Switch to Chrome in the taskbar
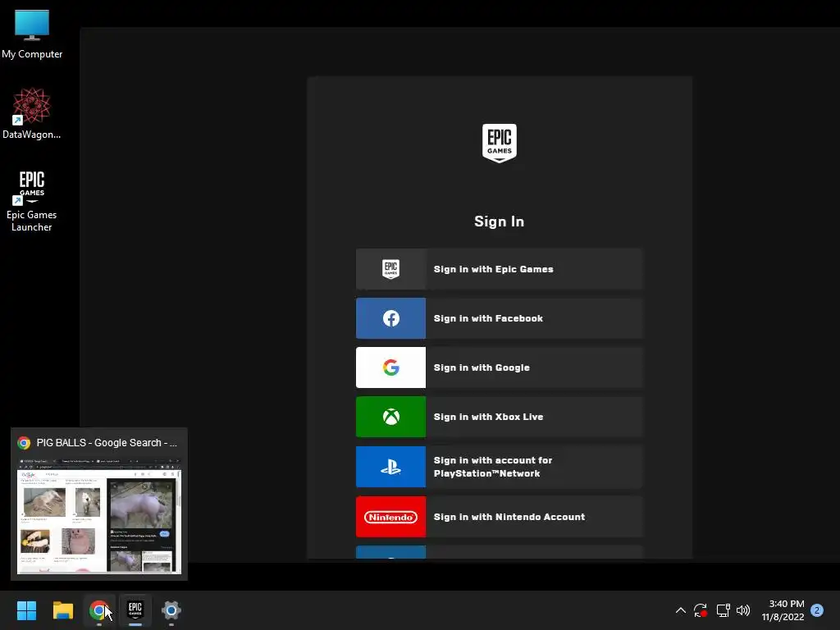840x630 pixels. pyautogui.click(x=98, y=610)
